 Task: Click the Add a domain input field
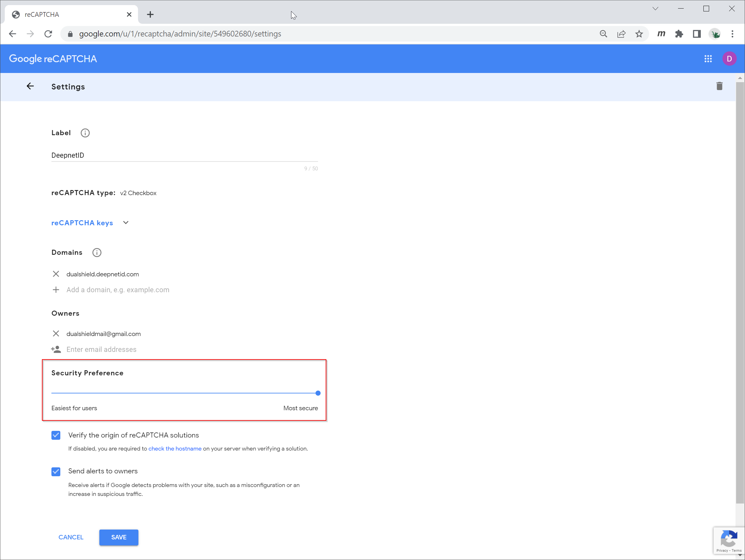(118, 290)
